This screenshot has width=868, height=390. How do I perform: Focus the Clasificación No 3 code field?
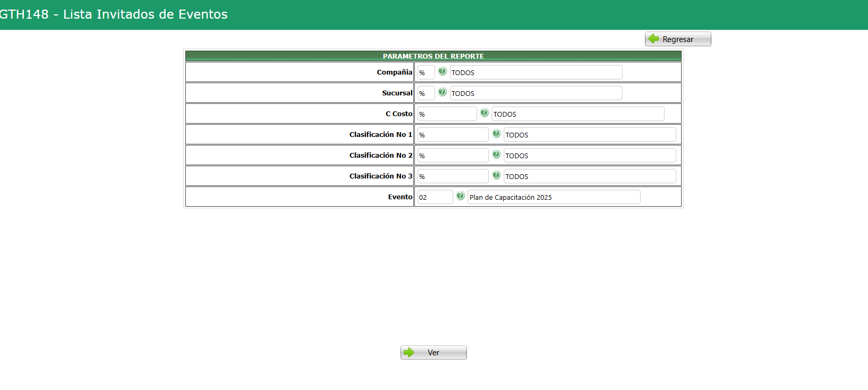[x=453, y=176]
